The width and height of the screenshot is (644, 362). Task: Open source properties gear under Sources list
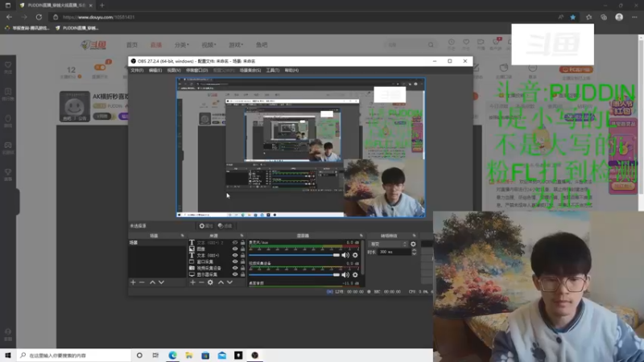click(x=210, y=282)
